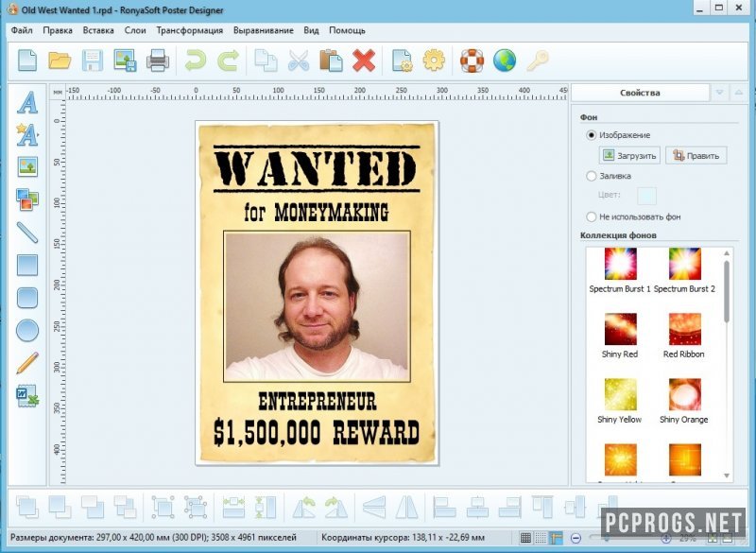The width and height of the screenshot is (756, 553).
Task: Select the Line drawing tool
Action: (x=27, y=233)
